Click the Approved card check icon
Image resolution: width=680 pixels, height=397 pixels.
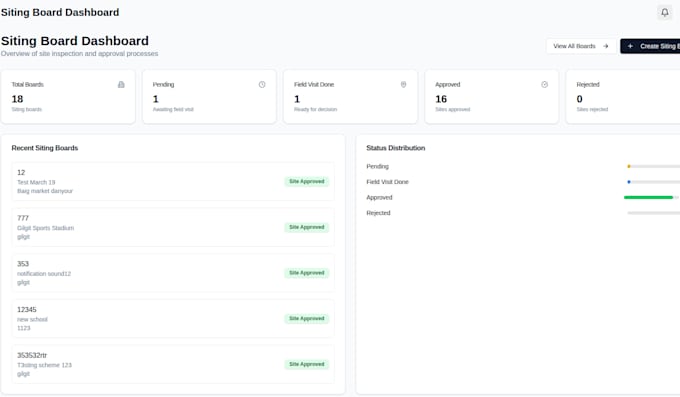[x=544, y=85]
